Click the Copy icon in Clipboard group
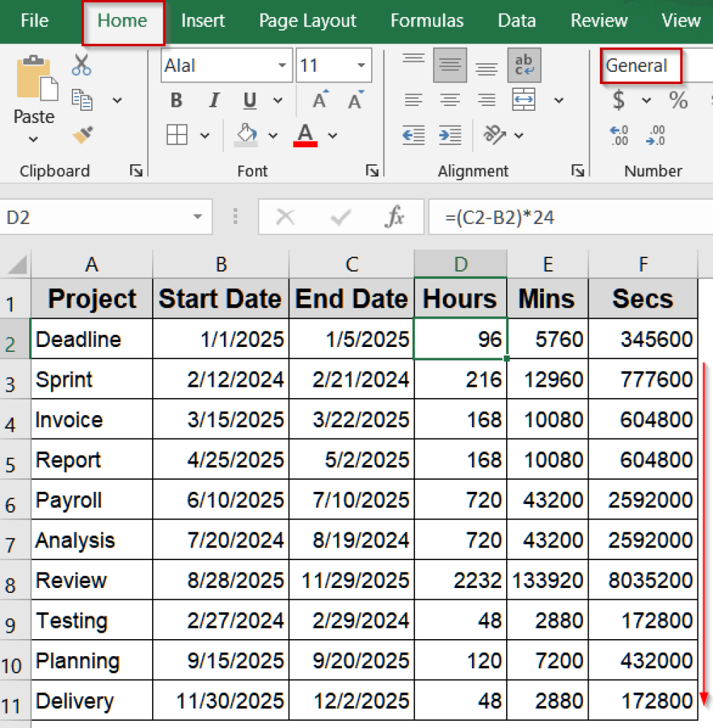The width and height of the screenshot is (713, 728). pos(81,98)
